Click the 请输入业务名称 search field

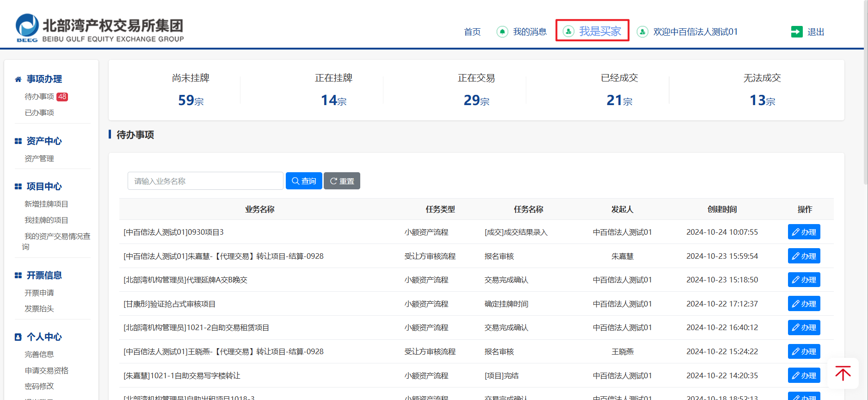point(205,181)
